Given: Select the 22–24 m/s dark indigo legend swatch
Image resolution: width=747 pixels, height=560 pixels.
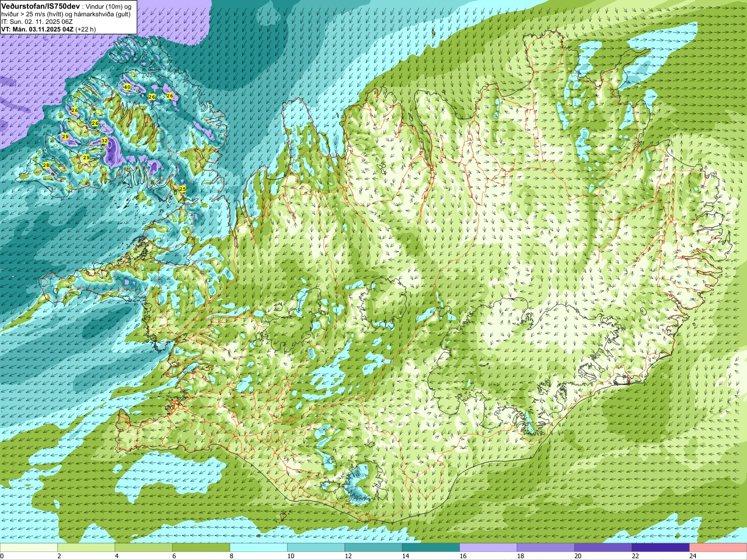Looking at the screenshot, I should 661,547.
